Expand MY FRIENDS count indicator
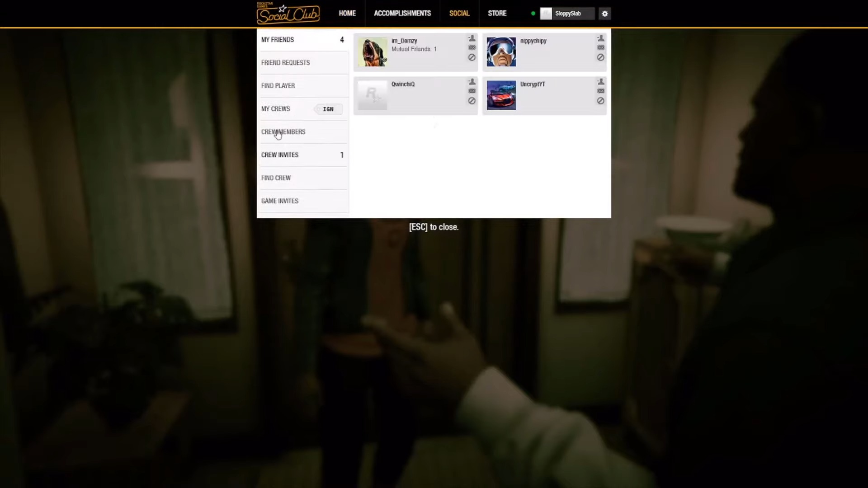The height and width of the screenshot is (488, 868). pos(342,39)
